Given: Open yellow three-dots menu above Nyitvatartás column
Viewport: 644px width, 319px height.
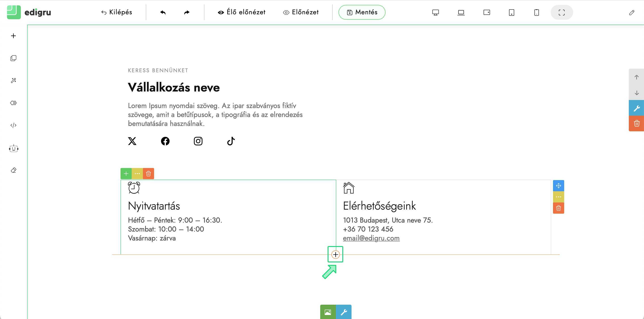Looking at the screenshot, I should tap(137, 174).
